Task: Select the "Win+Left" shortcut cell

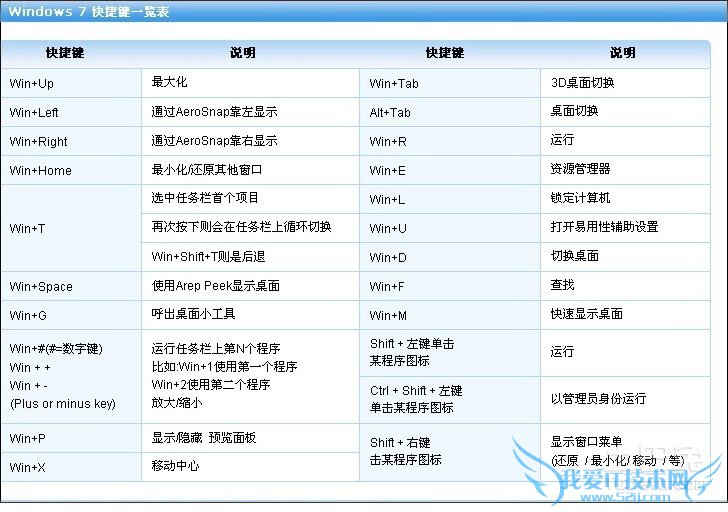Action: (71, 112)
